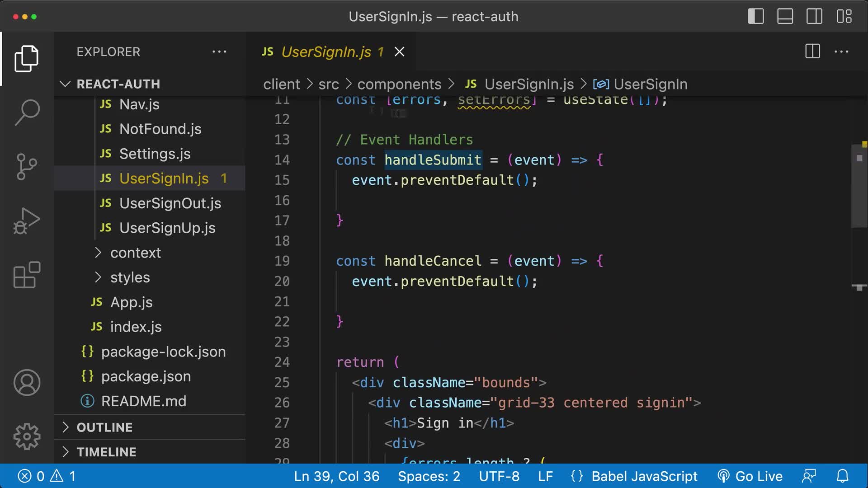Toggle the primary sidebar visibility
This screenshot has height=488, width=868.
pyautogui.click(x=755, y=17)
